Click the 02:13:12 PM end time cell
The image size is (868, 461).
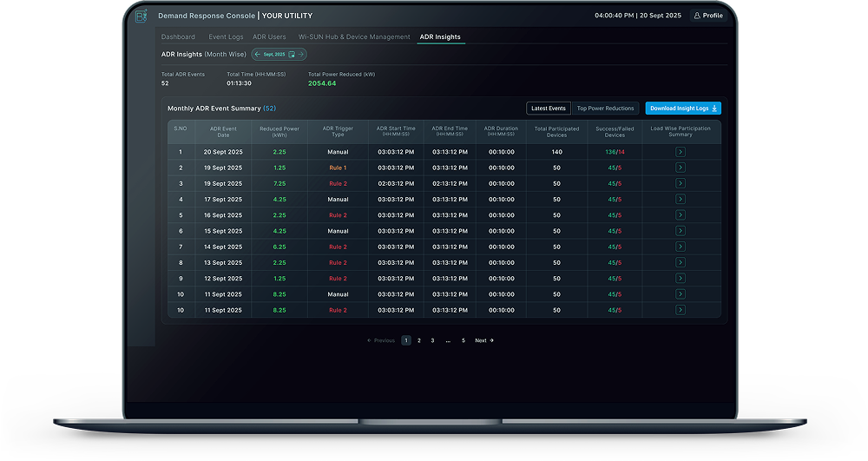[x=450, y=184]
